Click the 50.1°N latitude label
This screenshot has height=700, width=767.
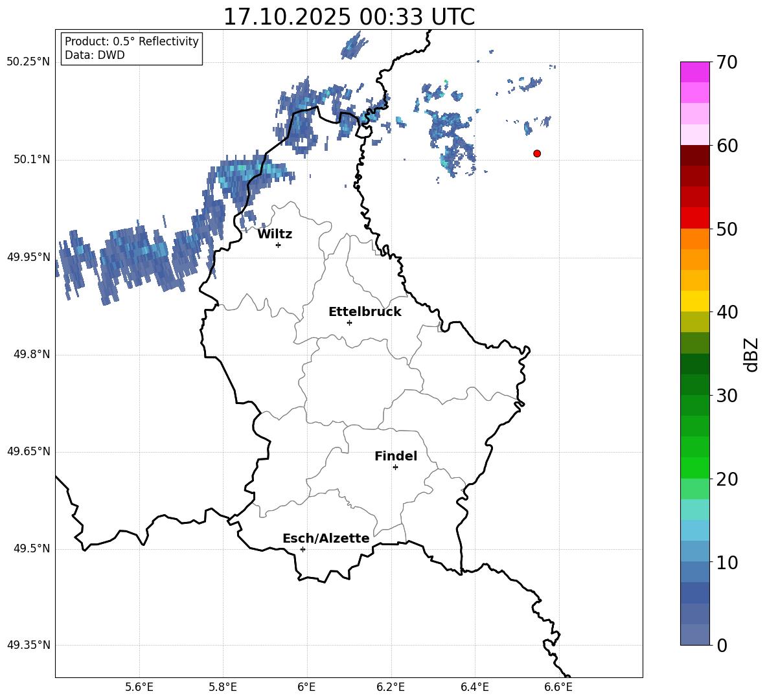point(32,160)
